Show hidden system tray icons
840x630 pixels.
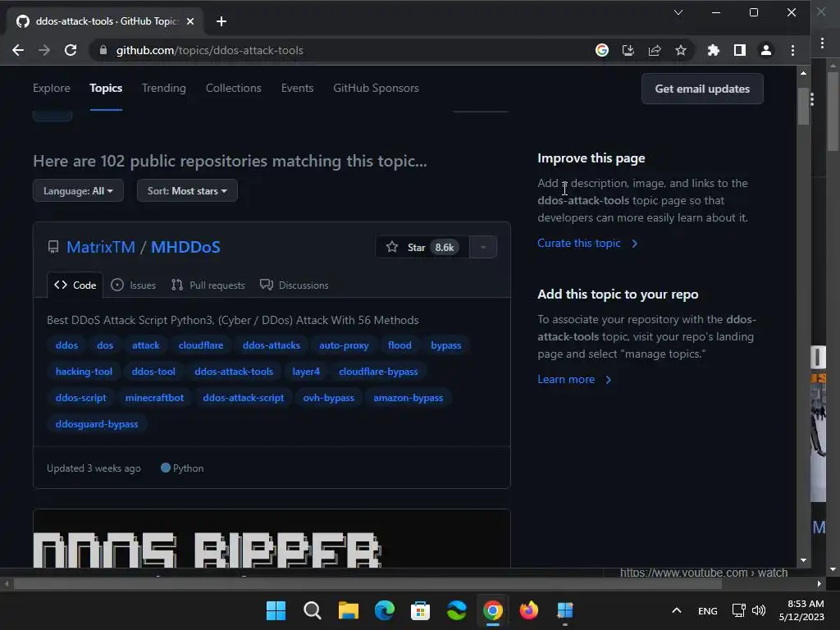click(677, 610)
